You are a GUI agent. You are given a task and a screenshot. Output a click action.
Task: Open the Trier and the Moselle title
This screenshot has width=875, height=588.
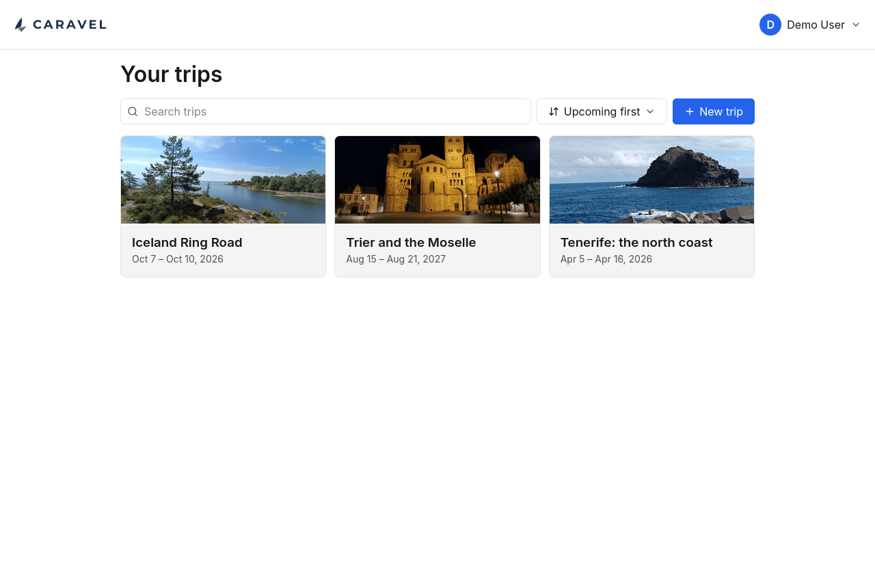coord(411,243)
